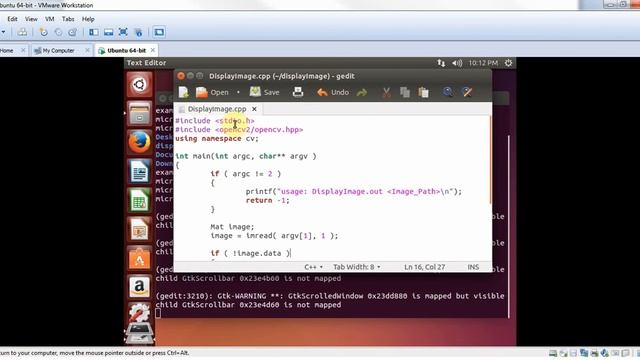Viewport: 640px width, 360px height.
Task: Close the Ubuntu 64-bit VMware tab
Action: pos(153,50)
